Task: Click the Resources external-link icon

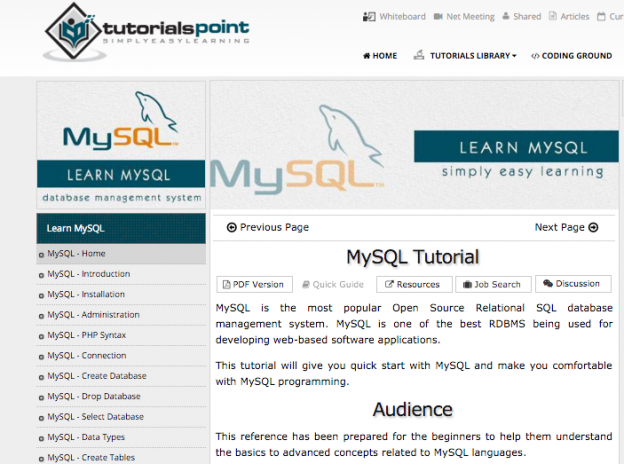Action: tap(389, 284)
